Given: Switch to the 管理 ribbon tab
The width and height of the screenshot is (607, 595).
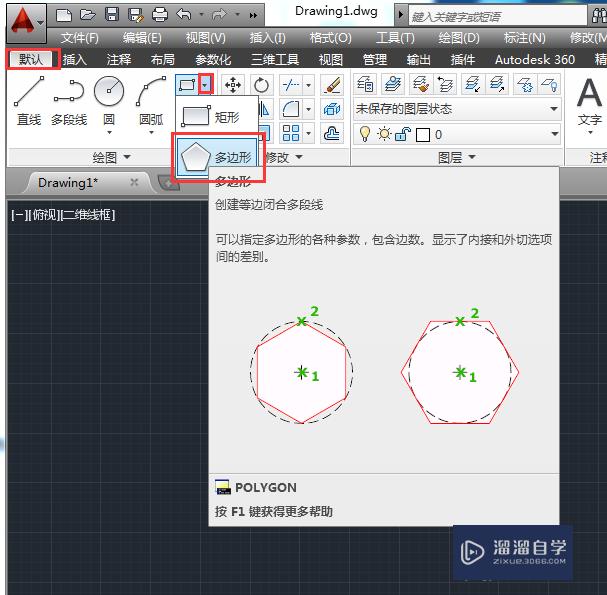Looking at the screenshot, I should pos(374,59).
